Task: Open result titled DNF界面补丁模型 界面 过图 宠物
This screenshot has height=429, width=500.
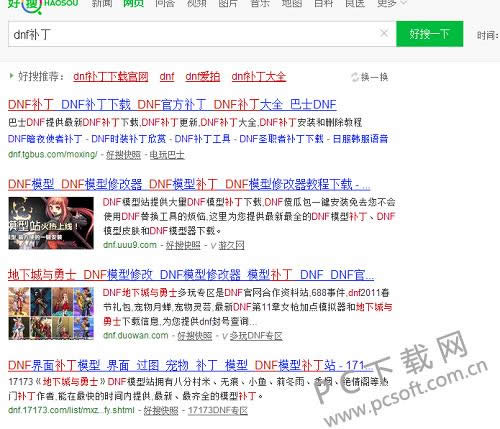Action: tap(190, 365)
